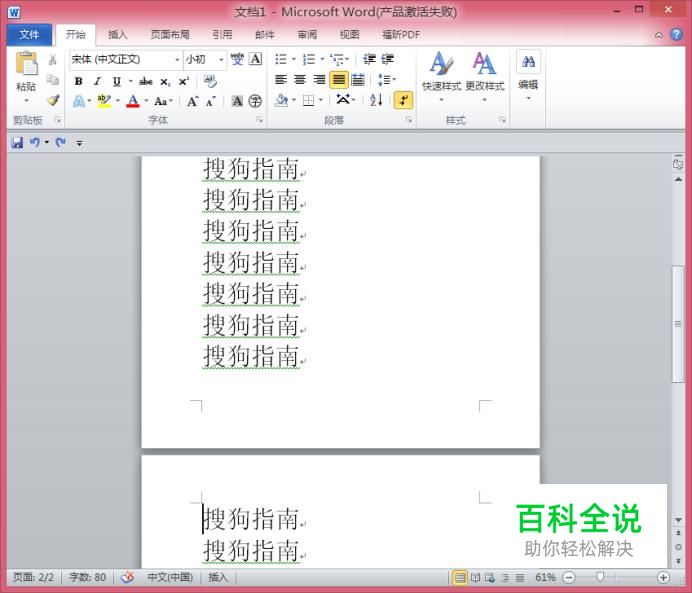Open the font name dropdown
Screen dimensions: 692x593
(177, 60)
